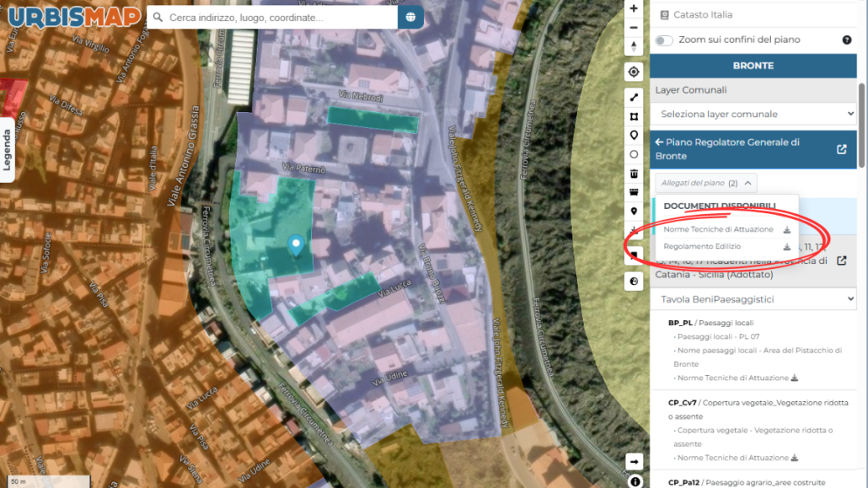Open Seleziona layer comunale dropdown
868x488 pixels.
point(753,114)
